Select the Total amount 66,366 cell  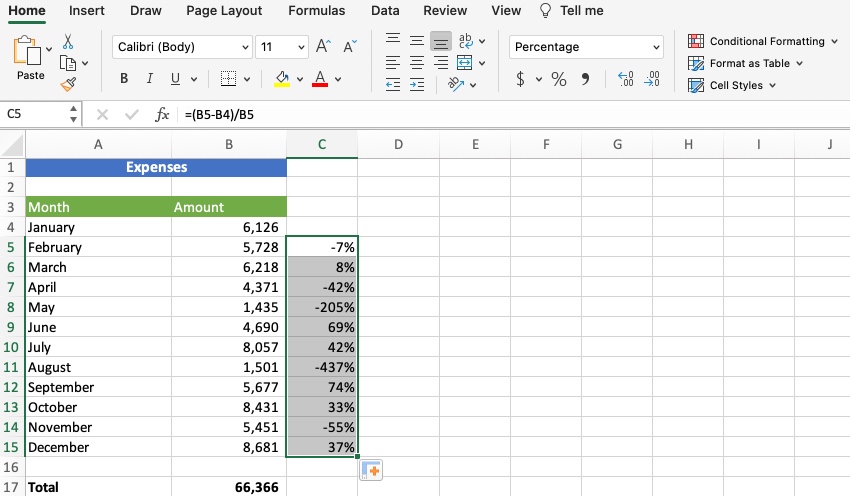click(x=229, y=487)
